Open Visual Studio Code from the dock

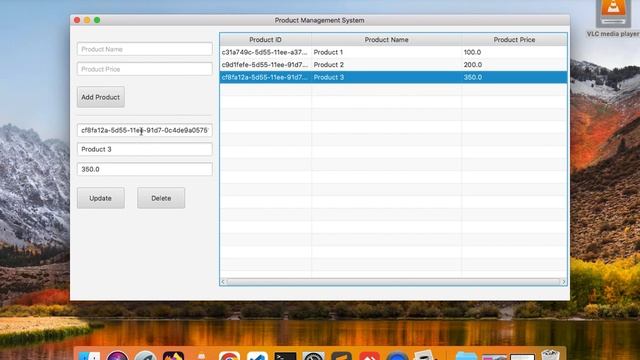[x=258, y=356]
